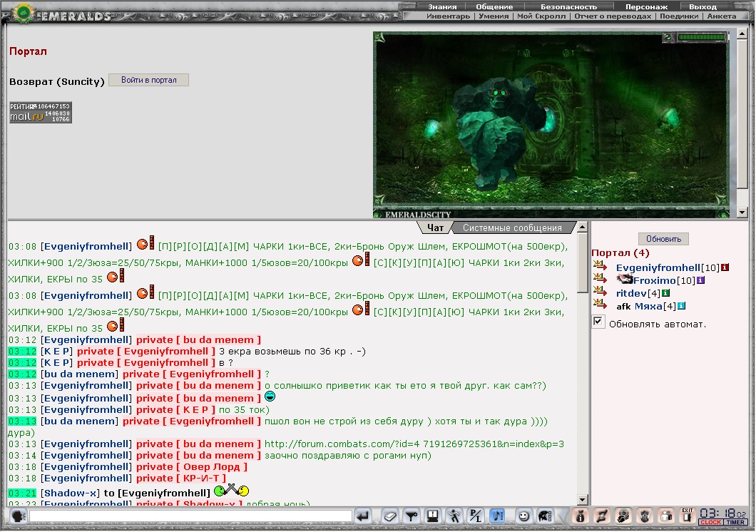Open the Общение menu

pyautogui.click(x=494, y=6)
